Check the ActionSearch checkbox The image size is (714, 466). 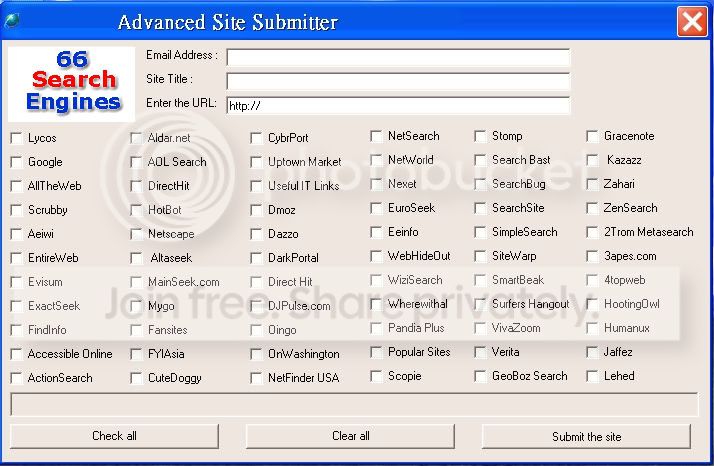pos(16,378)
